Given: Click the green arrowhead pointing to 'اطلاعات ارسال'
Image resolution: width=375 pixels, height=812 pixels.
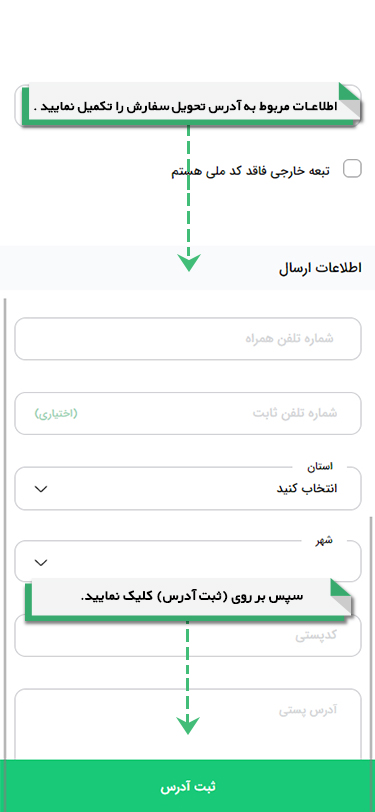Looking at the screenshot, I should 189,264.
